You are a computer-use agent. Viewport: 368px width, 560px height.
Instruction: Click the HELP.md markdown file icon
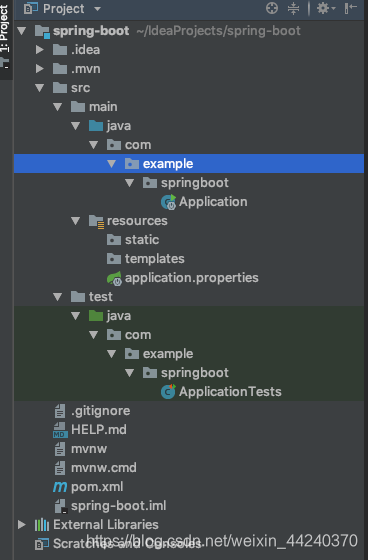60,430
